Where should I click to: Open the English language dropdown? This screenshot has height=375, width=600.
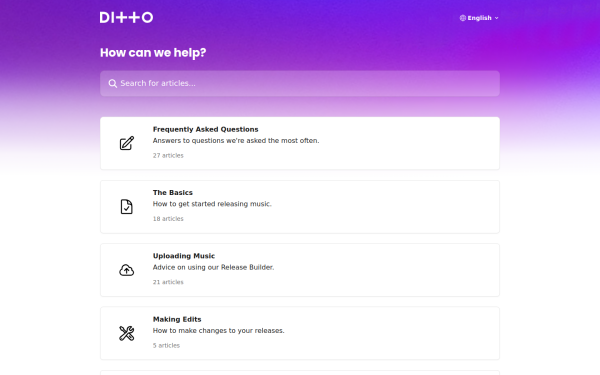click(479, 18)
